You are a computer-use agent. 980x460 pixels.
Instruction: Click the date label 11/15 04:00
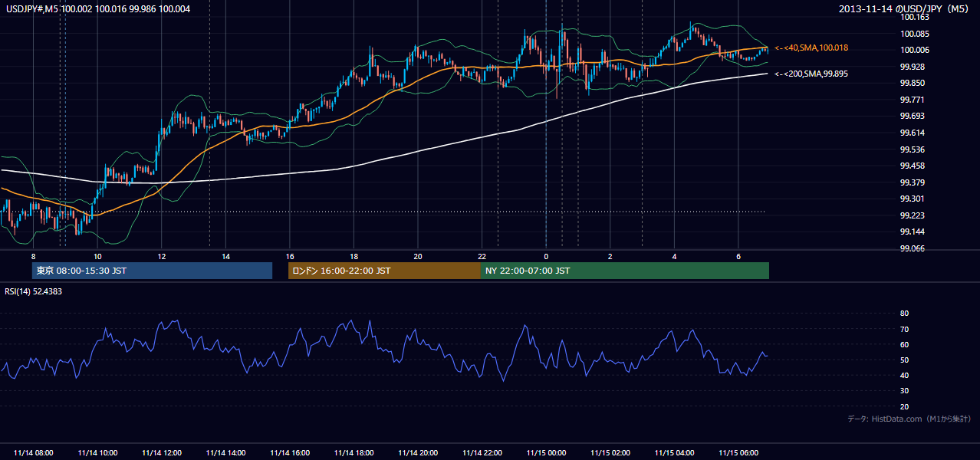pyautogui.click(x=674, y=453)
